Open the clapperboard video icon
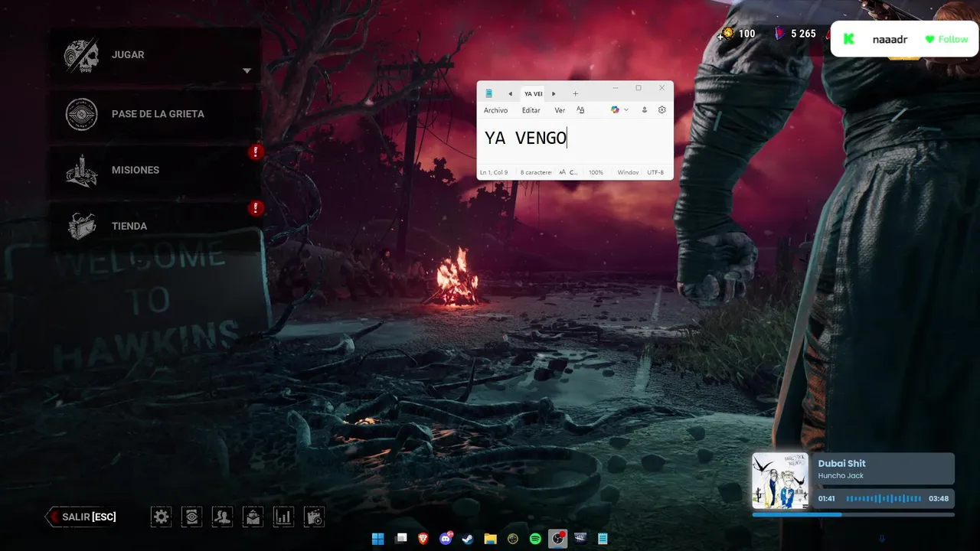Image resolution: width=980 pixels, height=551 pixels. (x=314, y=517)
